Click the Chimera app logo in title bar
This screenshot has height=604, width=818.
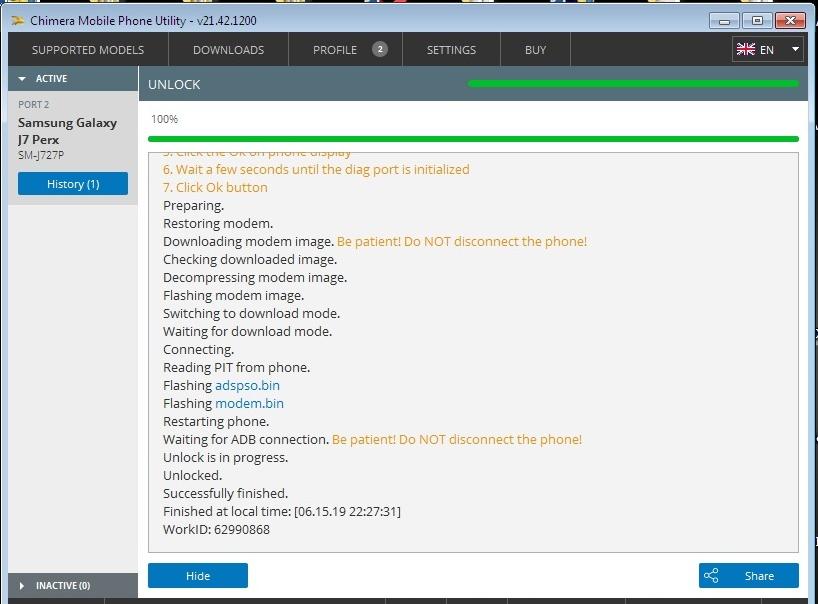(18, 21)
